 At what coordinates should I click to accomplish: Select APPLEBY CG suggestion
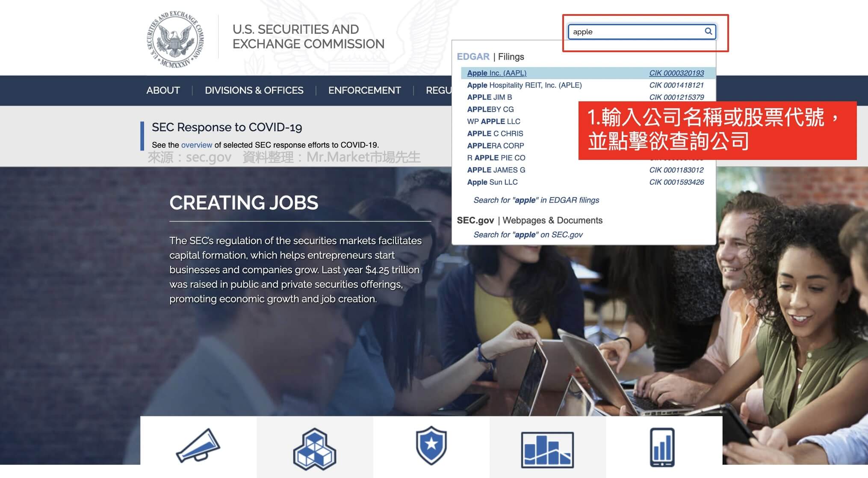pyautogui.click(x=490, y=109)
